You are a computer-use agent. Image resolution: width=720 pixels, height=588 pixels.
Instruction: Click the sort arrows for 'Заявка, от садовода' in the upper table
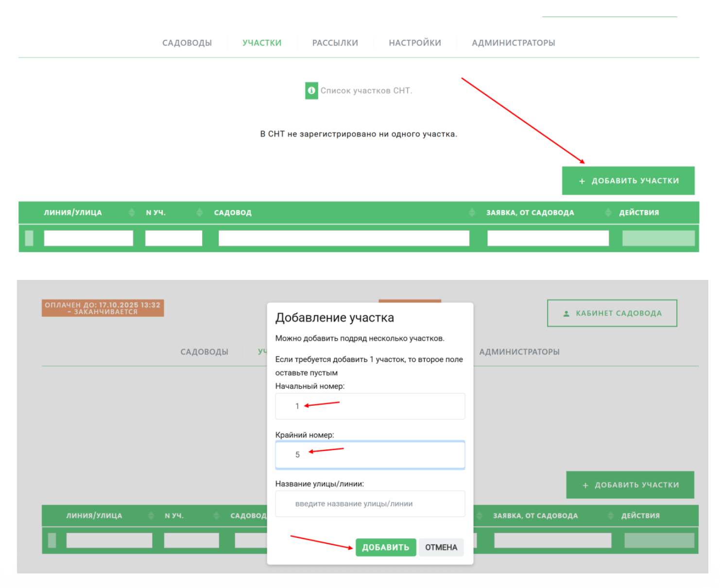pyautogui.click(x=608, y=212)
